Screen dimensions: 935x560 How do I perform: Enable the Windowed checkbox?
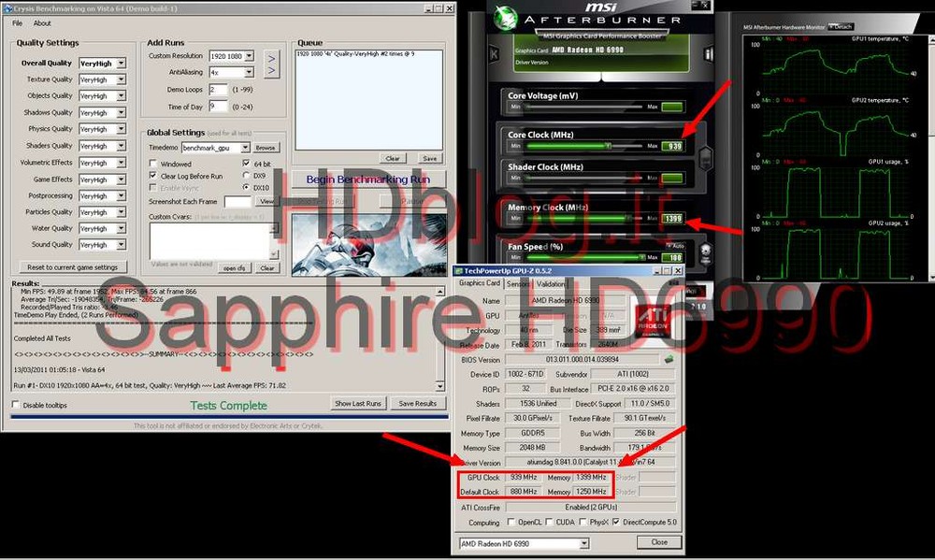(153, 164)
